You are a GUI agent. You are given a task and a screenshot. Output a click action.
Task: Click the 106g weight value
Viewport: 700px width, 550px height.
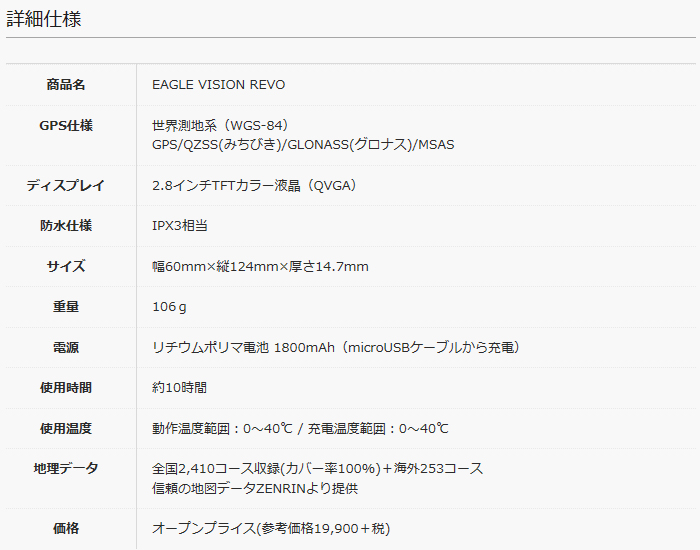[169, 307]
